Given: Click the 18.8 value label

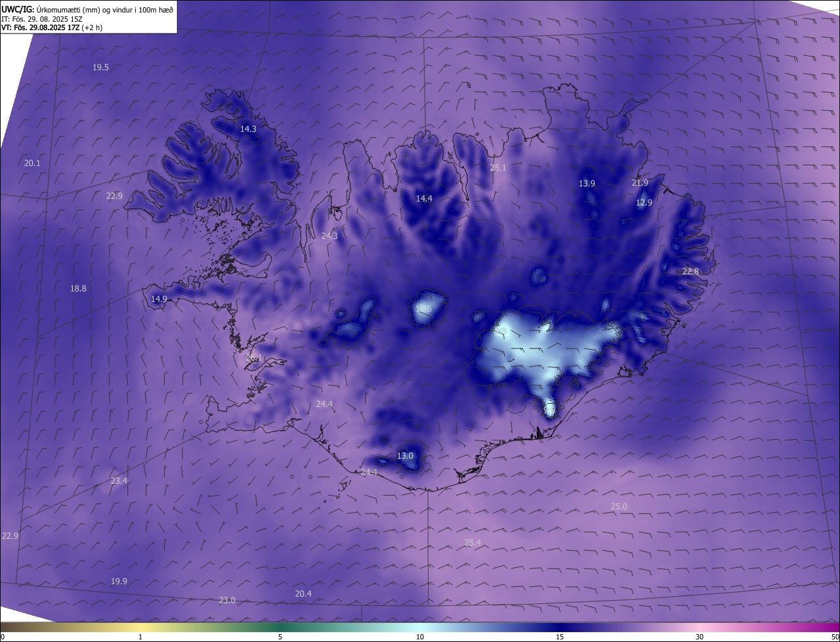Looking at the screenshot, I should tap(78, 288).
